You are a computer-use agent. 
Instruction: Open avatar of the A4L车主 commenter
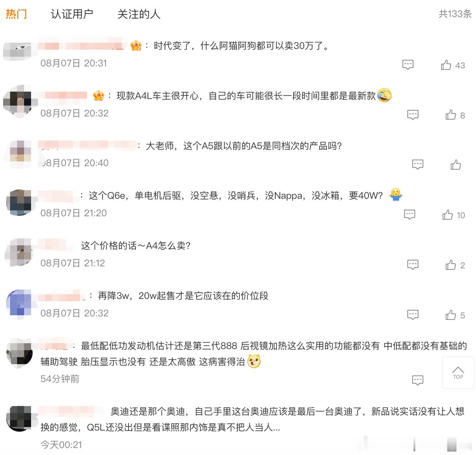(x=18, y=101)
